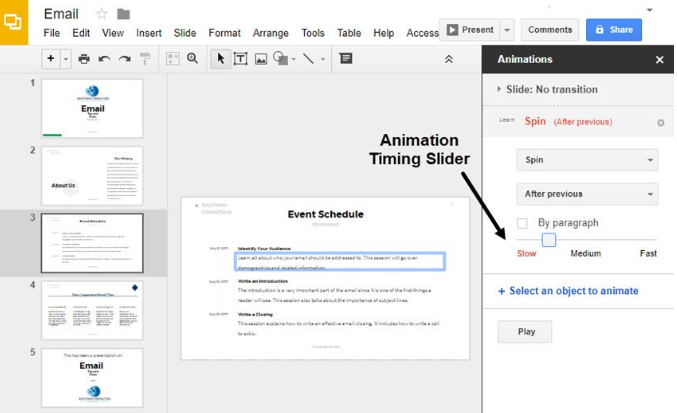Select the Paint format tool

(146, 59)
